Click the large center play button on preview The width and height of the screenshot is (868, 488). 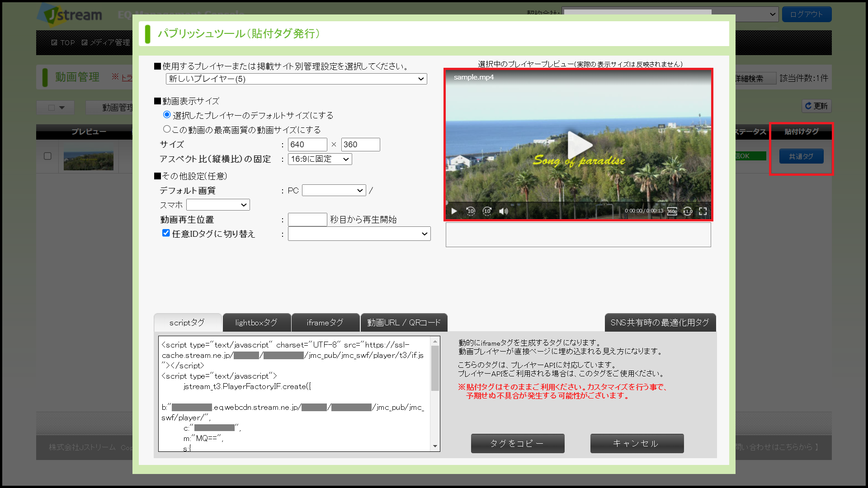[579, 145]
